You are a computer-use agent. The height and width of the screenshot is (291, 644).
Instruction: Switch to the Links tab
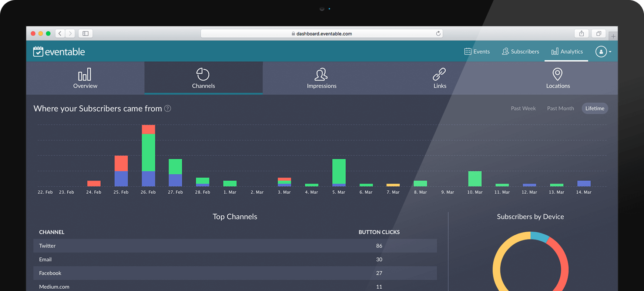click(440, 78)
